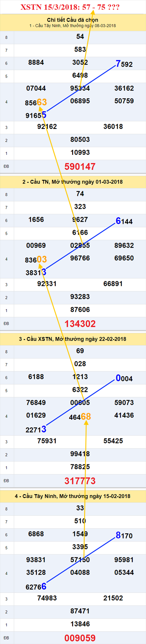Select the number '36018'
146x644 pixels.
(113, 126)
